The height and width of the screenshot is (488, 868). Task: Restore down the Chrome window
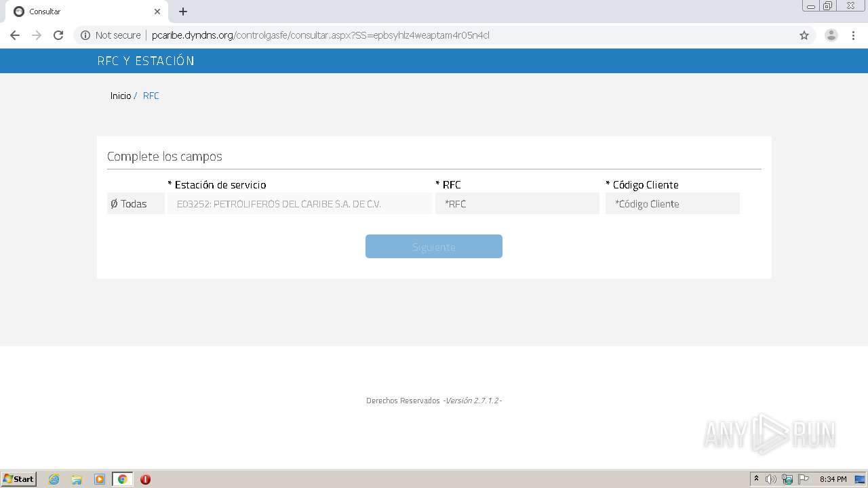click(828, 6)
